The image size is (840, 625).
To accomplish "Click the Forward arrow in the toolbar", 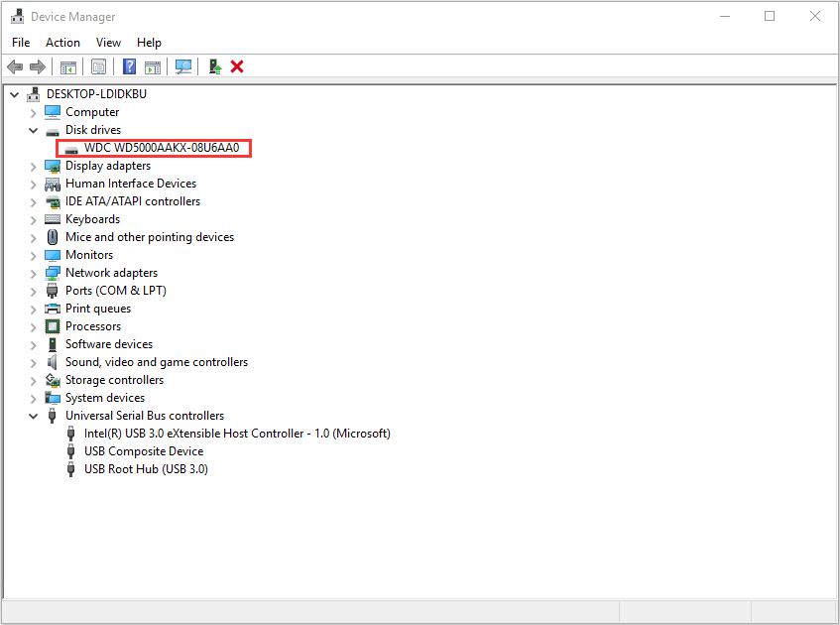I will 38,66.
